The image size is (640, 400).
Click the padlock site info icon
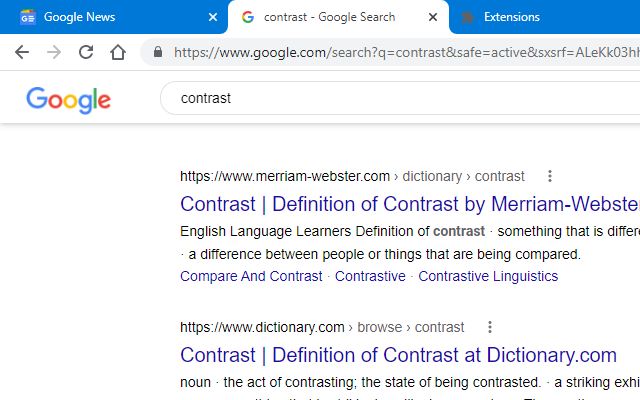(x=156, y=52)
